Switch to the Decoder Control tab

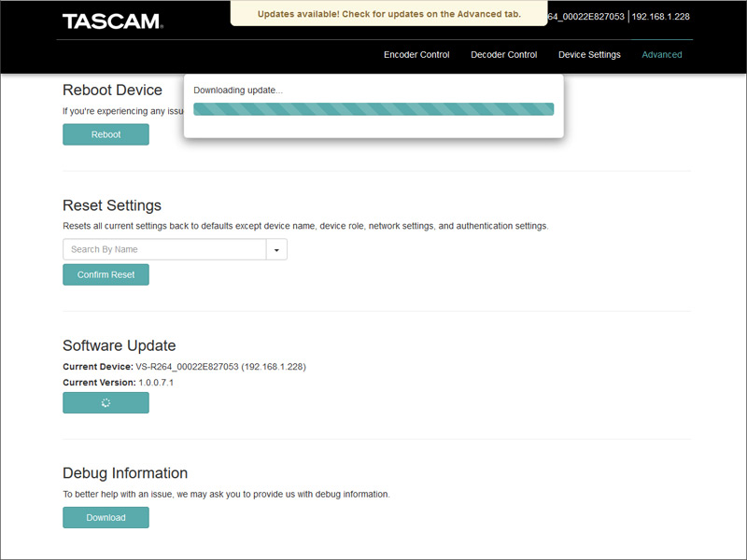(503, 55)
